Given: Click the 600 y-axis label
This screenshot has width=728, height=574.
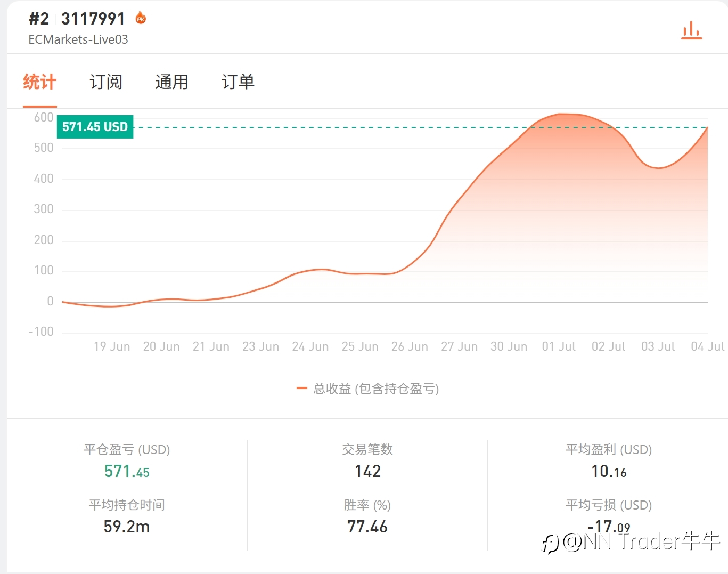Looking at the screenshot, I should point(44,117).
